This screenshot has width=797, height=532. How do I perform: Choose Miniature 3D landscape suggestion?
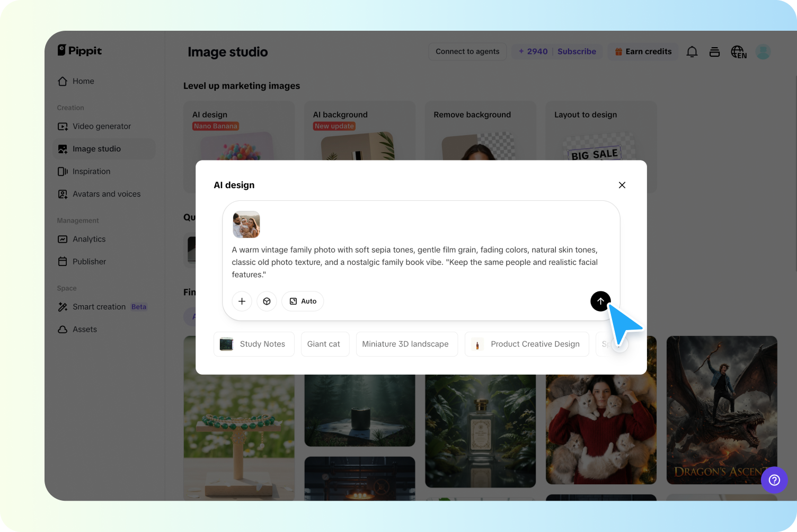pyautogui.click(x=406, y=344)
